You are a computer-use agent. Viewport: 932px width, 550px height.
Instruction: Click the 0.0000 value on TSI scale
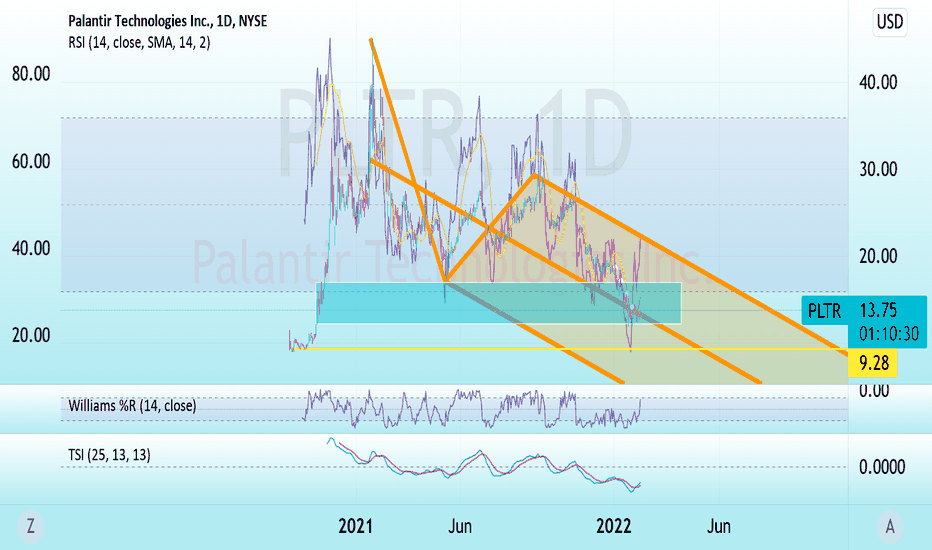[882, 467]
